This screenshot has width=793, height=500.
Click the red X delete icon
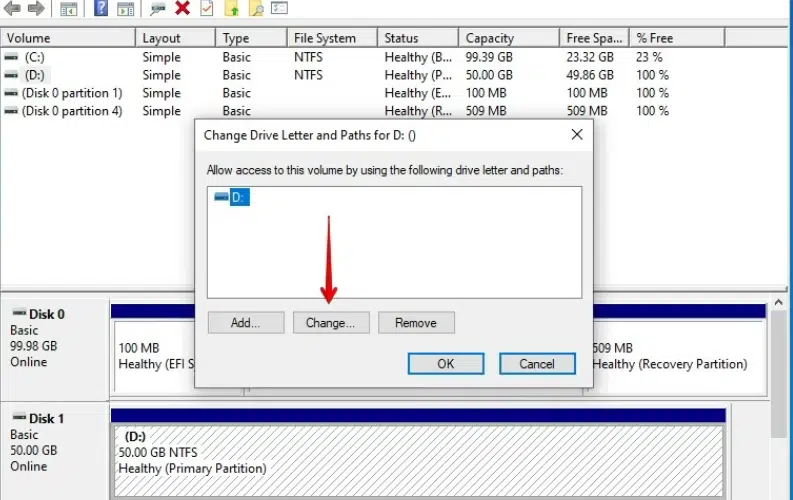(182, 9)
